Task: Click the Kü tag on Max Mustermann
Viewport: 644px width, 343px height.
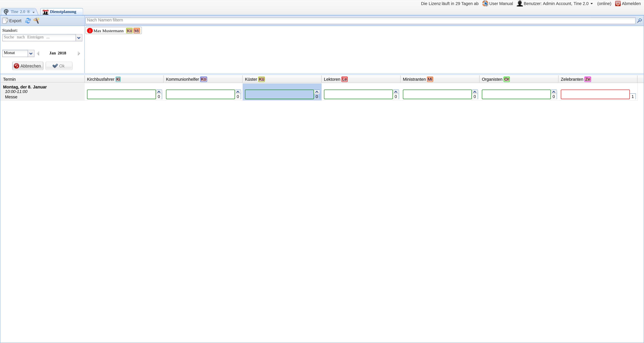Action: pyautogui.click(x=129, y=31)
